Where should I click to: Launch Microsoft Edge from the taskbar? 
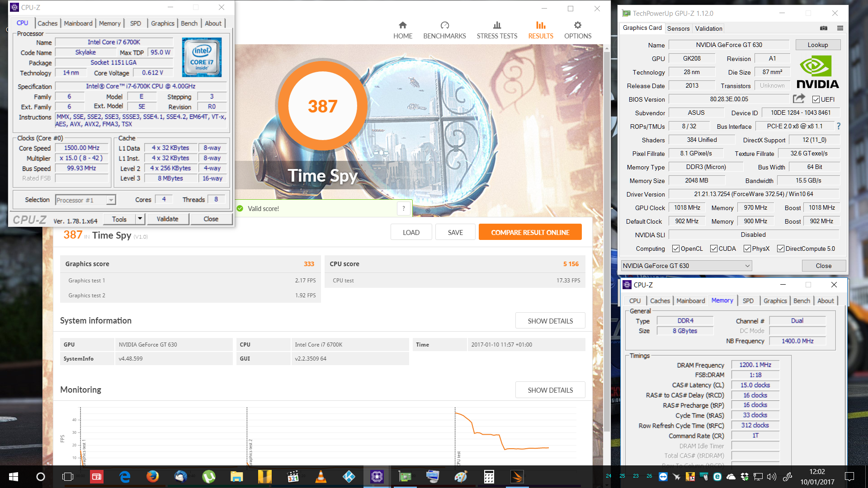[x=125, y=477]
